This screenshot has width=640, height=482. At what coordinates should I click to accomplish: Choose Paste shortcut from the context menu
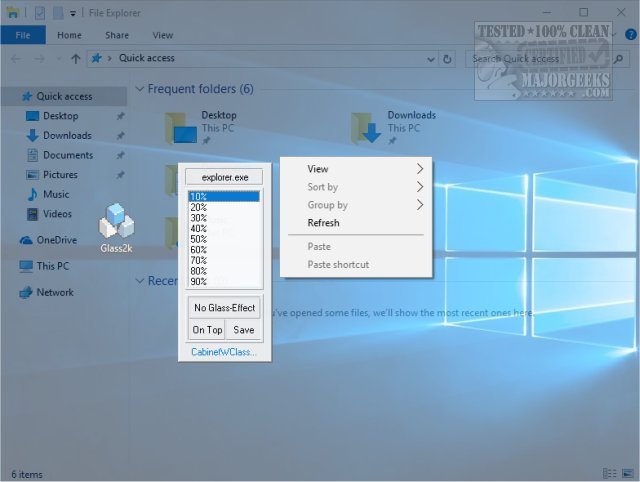click(x=356, y=264)
